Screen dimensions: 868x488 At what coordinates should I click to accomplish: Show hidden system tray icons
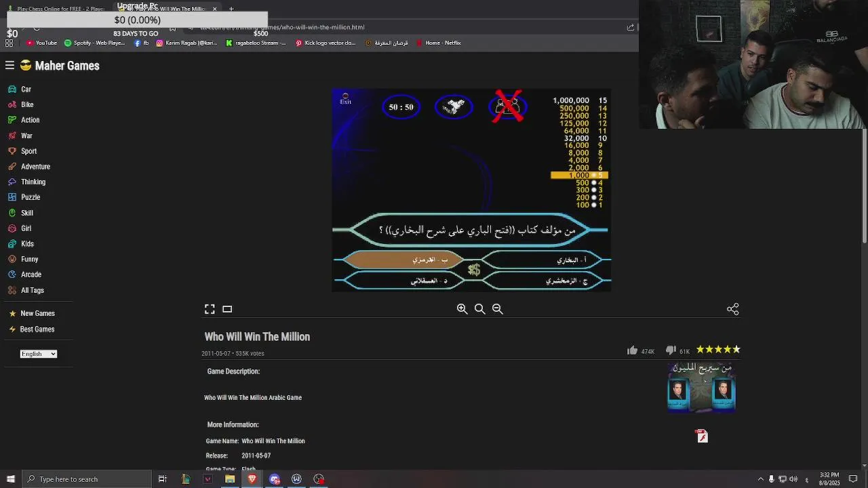pyautogui.click(x=760, y=479)
